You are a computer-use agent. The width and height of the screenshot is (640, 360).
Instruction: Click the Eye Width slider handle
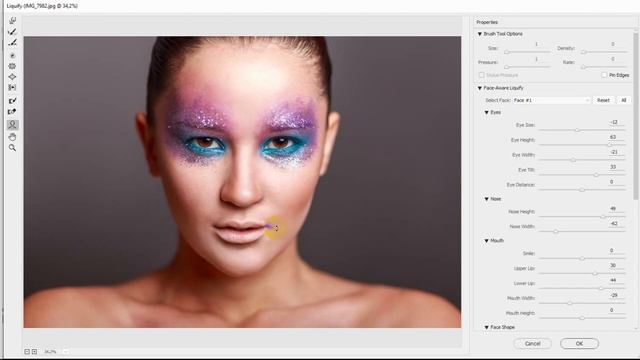573,160
